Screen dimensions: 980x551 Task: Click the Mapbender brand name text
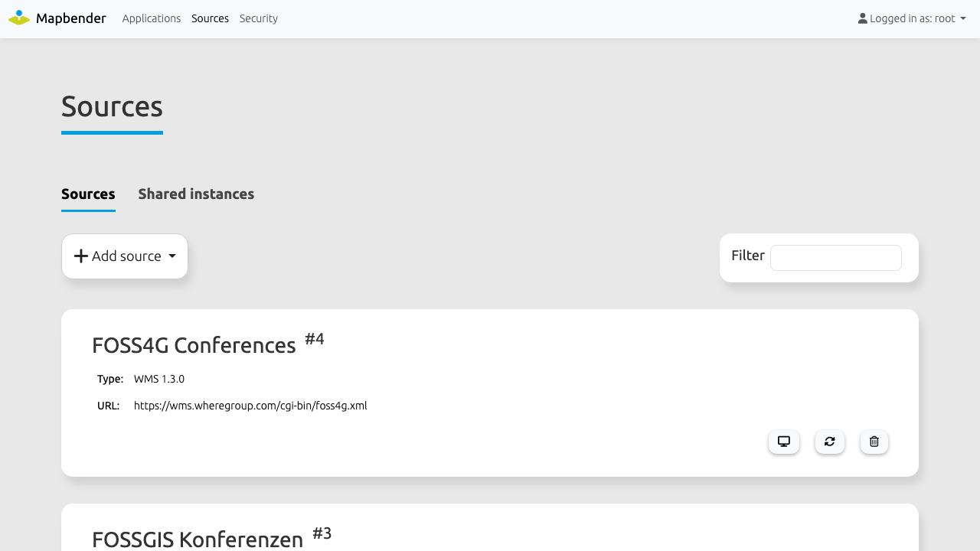(71, 18)
